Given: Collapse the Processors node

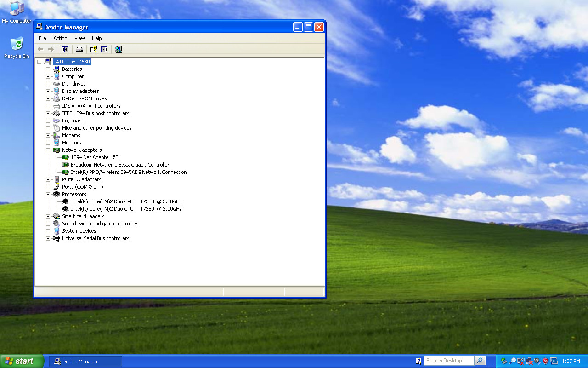Looking at the screenshot, I should coord(48,194).
